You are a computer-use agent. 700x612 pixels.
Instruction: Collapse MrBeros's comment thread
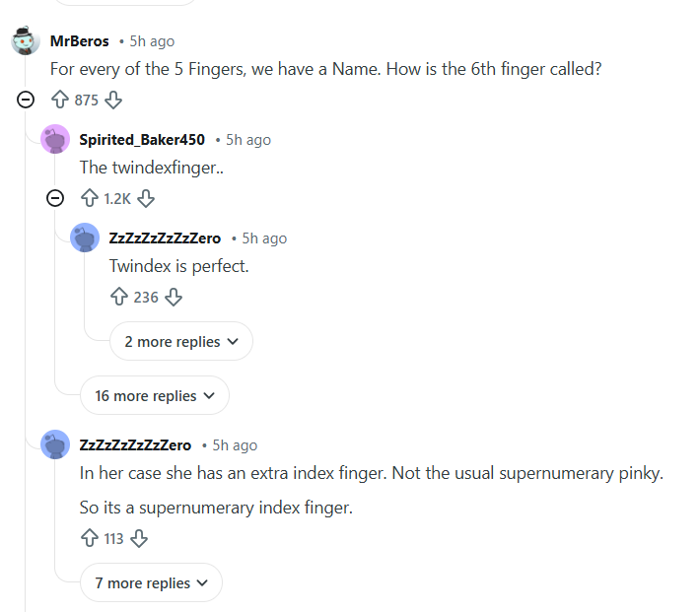[x=26, y=100]
